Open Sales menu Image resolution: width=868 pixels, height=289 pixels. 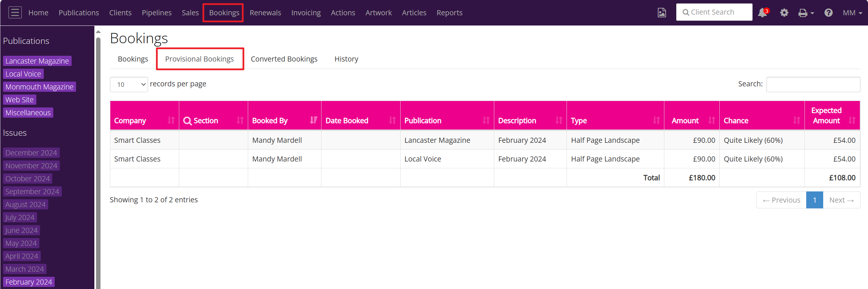point(190,13)
